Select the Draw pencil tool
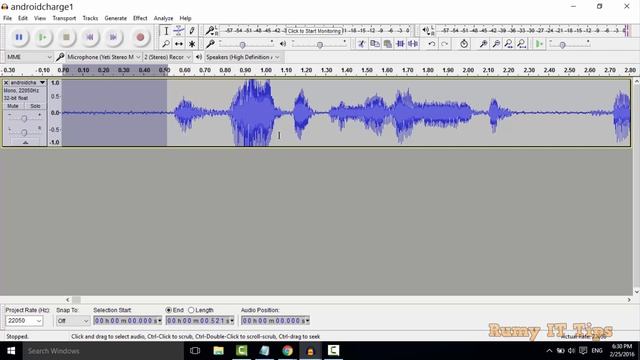The height and width of the screenshot is (360, 640). 192,31
